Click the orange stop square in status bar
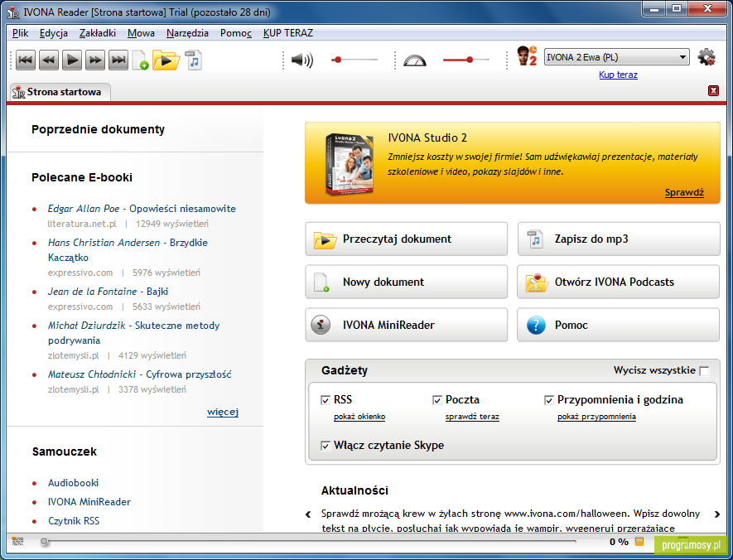733x560 pixels. click(x=639, y=542)
